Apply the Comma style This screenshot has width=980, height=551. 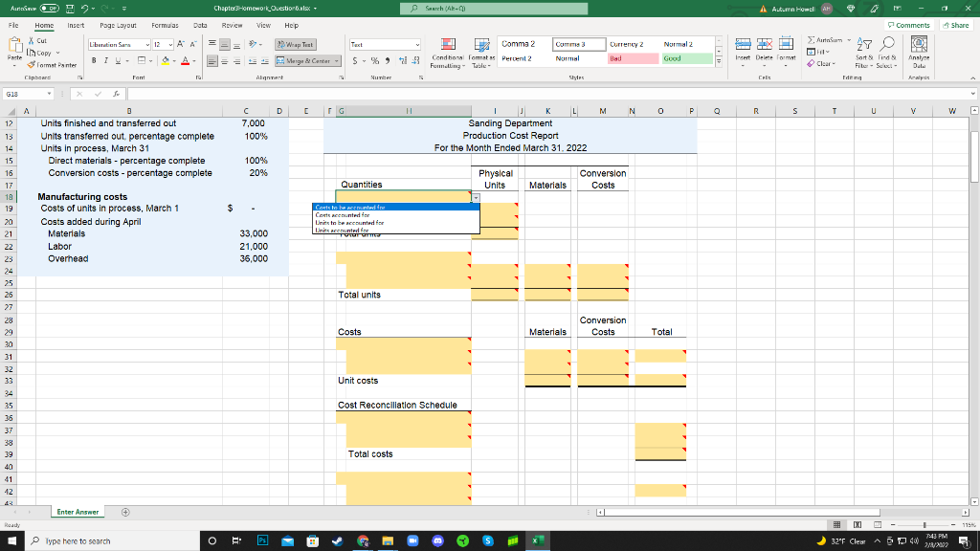(388, 60)
